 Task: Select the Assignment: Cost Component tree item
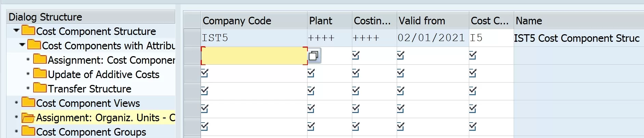(111, 60)
